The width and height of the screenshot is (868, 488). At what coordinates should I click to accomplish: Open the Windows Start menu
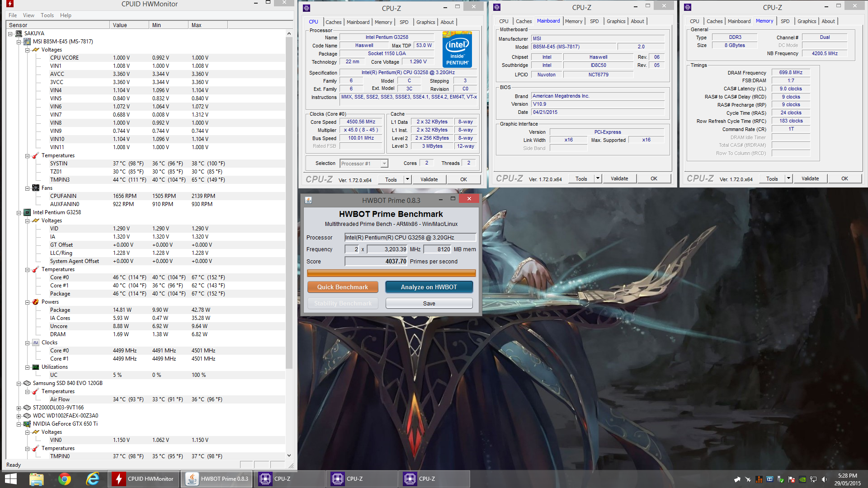coord(10,479)
